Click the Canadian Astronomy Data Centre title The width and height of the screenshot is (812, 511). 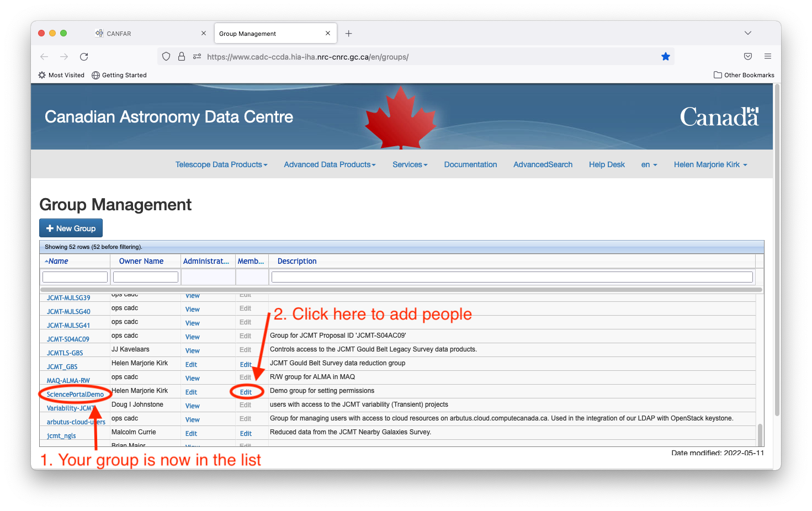tap(169, 116)
